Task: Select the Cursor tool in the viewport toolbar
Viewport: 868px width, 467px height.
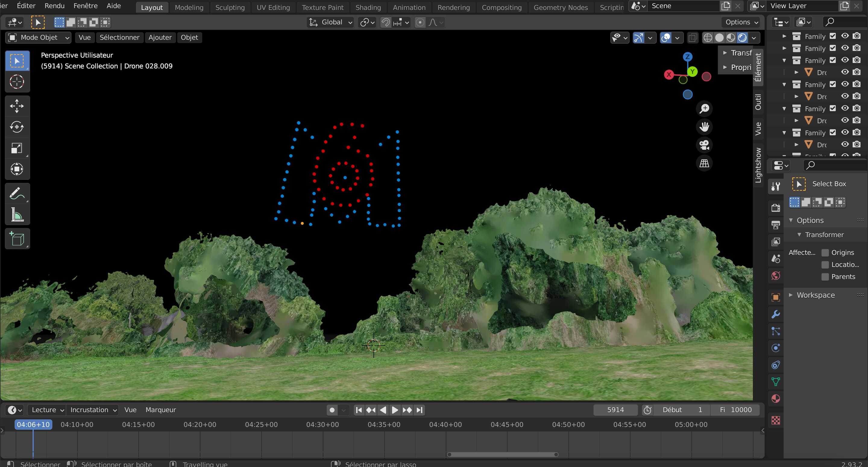Action: [17, 82]
